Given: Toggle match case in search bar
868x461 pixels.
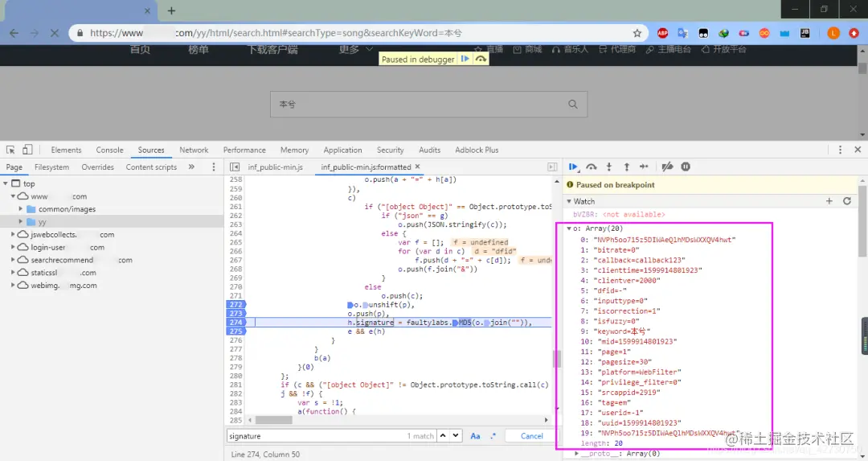Looking at the screenshot, I should click(475, 436).
